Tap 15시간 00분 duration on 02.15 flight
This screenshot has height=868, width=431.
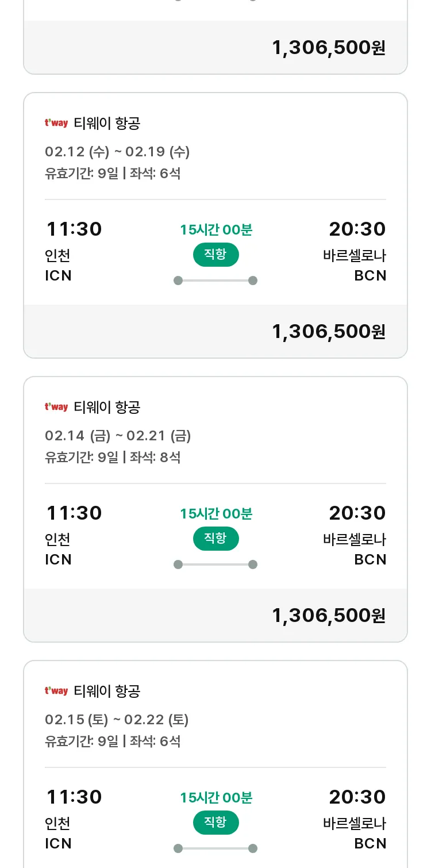(216, 798)
